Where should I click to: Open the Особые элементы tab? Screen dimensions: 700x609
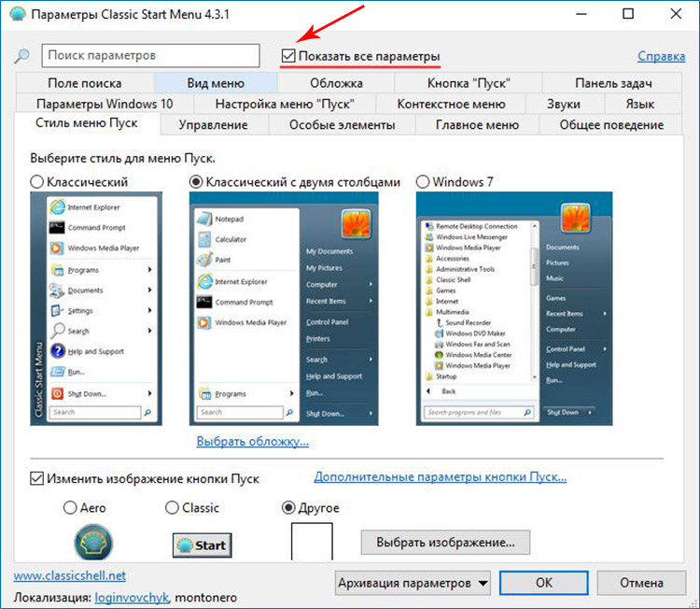tap(342, 124)
